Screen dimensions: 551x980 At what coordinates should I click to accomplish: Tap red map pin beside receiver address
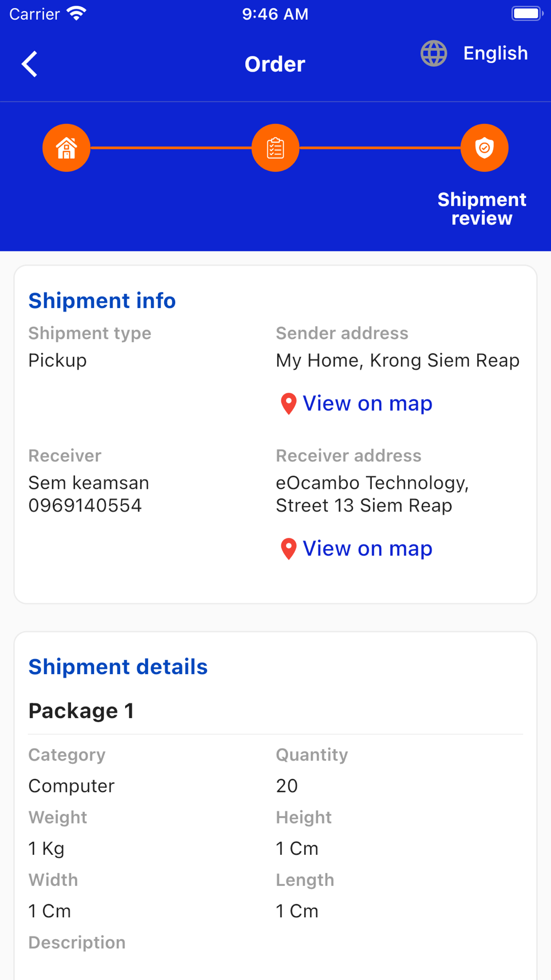[x=288, y=548]
